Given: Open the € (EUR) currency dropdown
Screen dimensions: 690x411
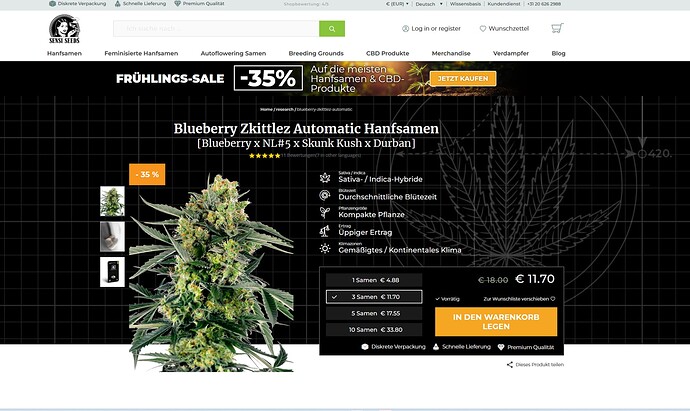Looking at the screenshot, I should point(397,4).
